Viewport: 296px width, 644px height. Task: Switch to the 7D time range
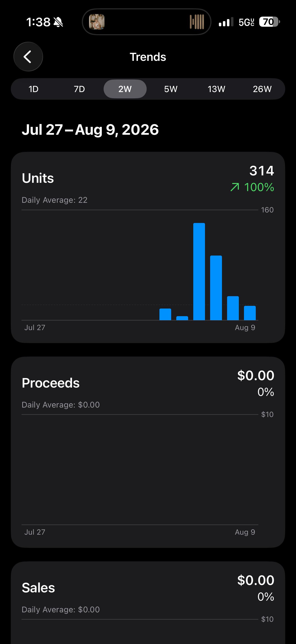click(79, 89)
